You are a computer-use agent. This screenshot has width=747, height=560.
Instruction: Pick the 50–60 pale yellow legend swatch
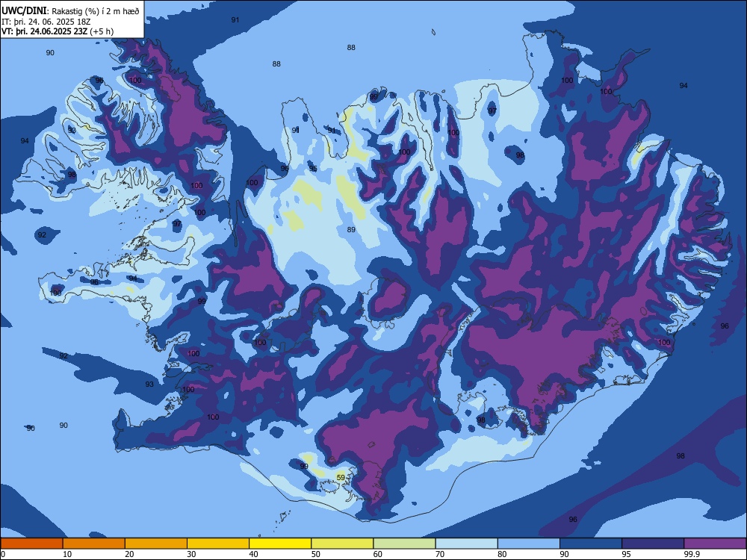[343, 544]
